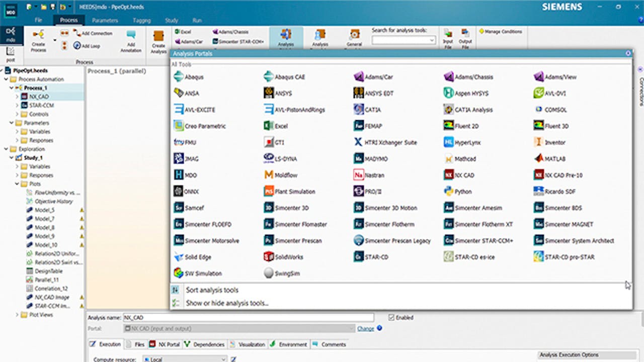Open the mdo mode sidebar button

tap(10, 34)
